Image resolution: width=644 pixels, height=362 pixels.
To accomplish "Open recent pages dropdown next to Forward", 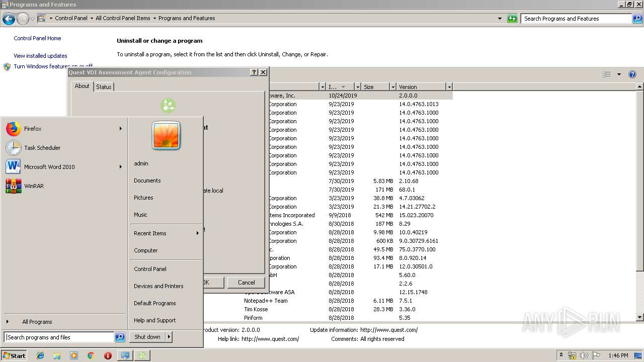I will (32, 19).
